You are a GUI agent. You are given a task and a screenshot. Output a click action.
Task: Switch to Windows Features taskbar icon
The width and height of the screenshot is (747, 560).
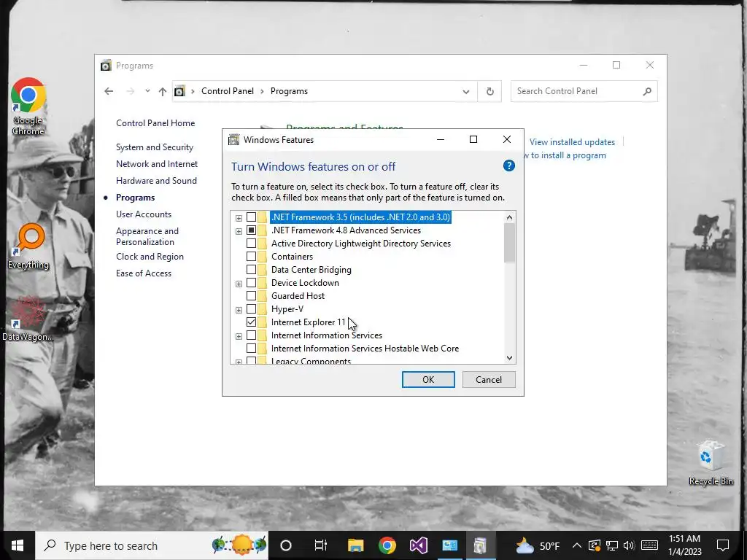click(x=480, y=545)
